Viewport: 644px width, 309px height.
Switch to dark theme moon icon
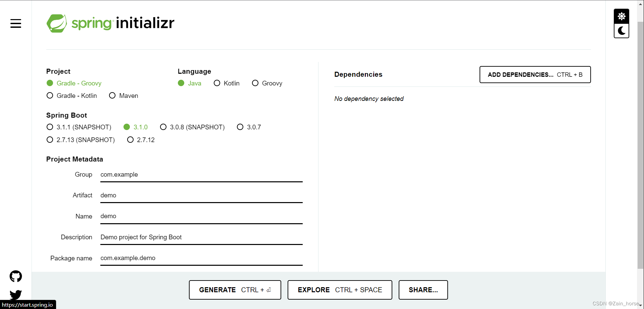pyautogui.click(x=622, y=31)
